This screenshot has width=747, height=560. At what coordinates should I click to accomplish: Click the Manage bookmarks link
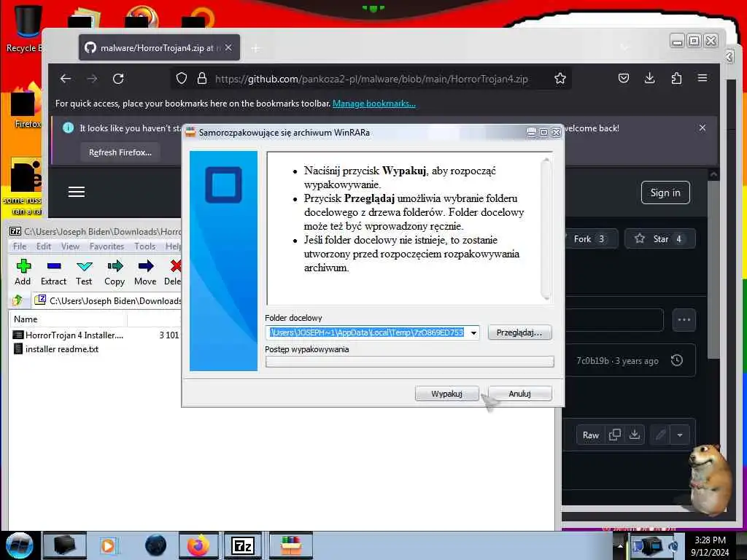[x=374, y=104]
